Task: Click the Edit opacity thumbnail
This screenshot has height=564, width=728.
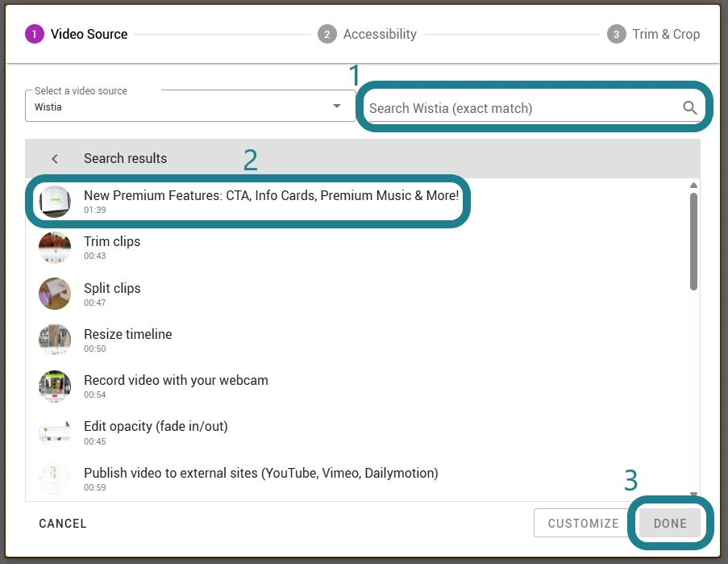Action: click(x=55, y=432)
